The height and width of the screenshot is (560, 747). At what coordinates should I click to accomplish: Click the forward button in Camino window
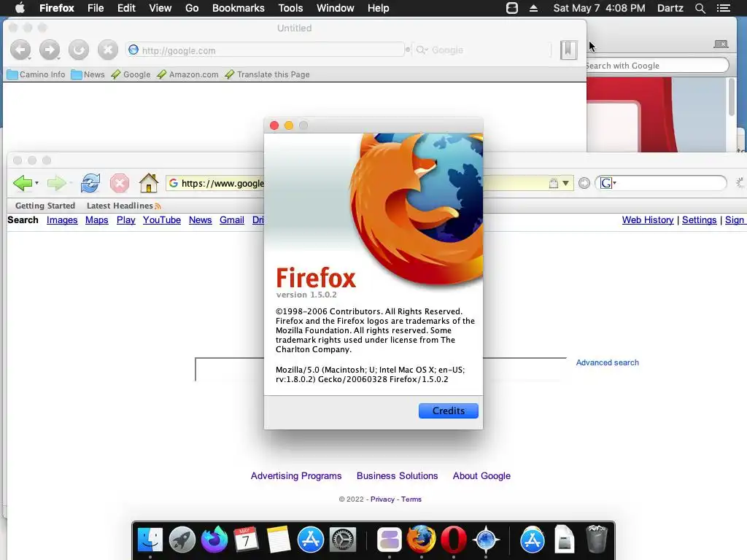[50, 50]
